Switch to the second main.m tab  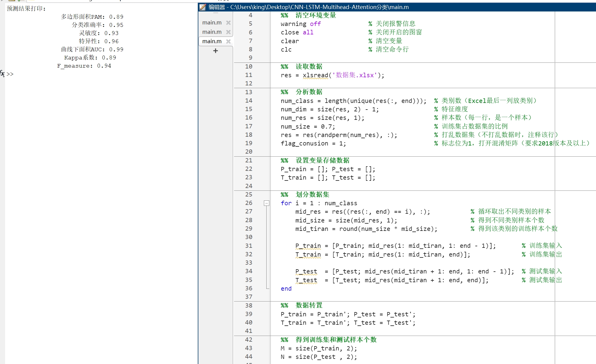coord(212,32)
